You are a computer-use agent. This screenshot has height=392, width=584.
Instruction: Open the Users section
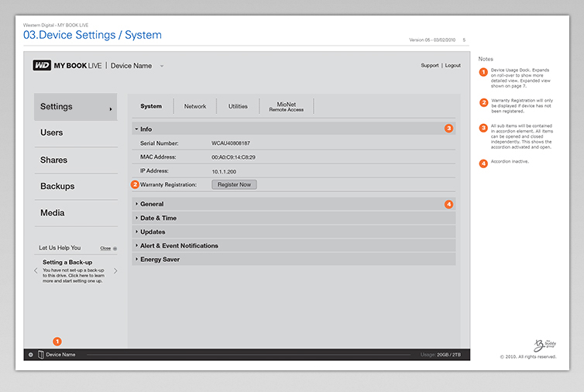pyautogui.click(x=76, y=132)
